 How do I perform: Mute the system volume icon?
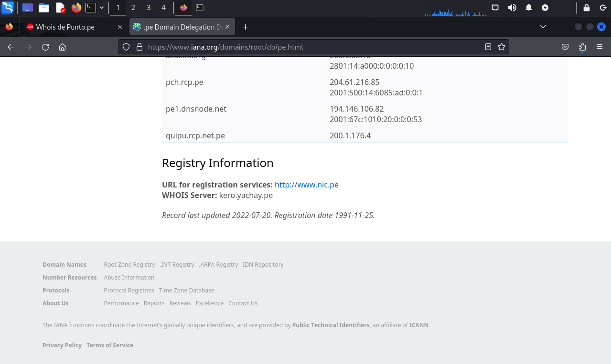coord(512,8)
